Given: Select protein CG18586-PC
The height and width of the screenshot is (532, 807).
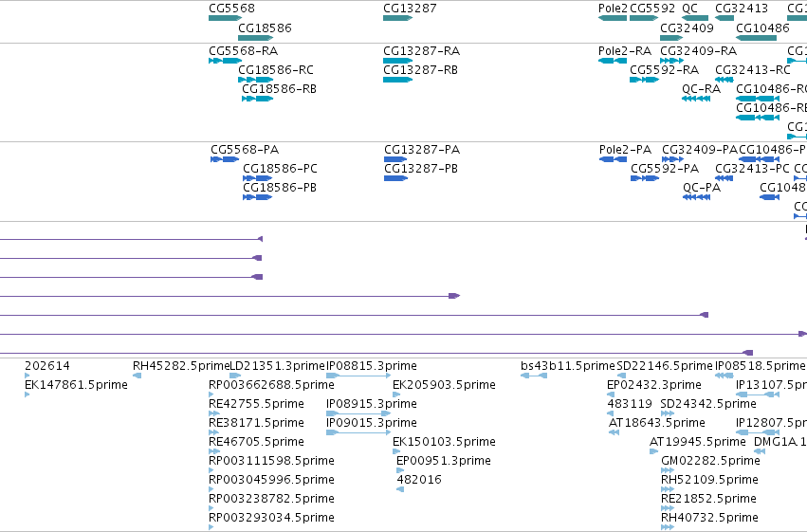Looking at the screenshot, I should 280,169.
